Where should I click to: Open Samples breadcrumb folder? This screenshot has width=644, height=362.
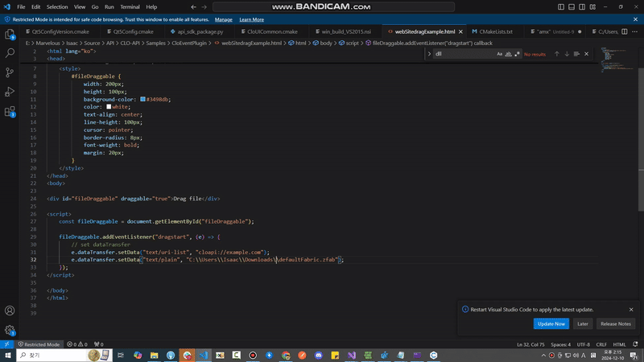155,43
